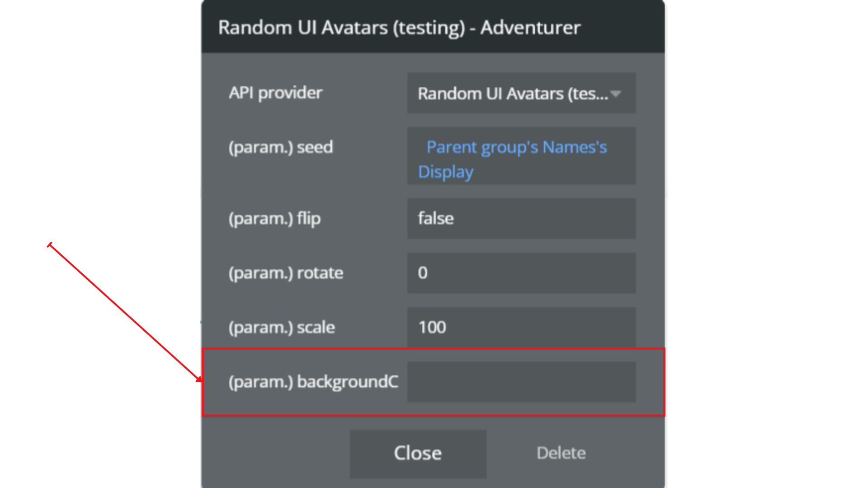Viewport: 868px width, 488px height.
Task: Click the Random UI Avatars (testing) title text
Action: click(x=341, y=28)
